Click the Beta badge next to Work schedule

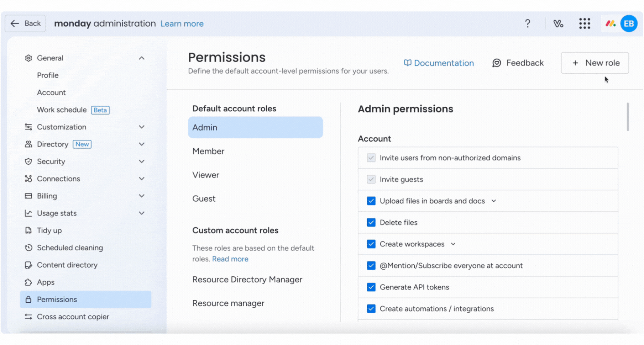point(100,110)
